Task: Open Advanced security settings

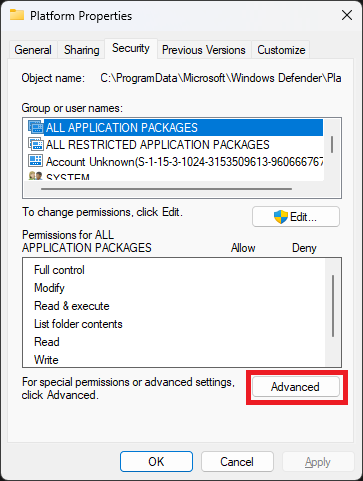Action: (296, 387)
